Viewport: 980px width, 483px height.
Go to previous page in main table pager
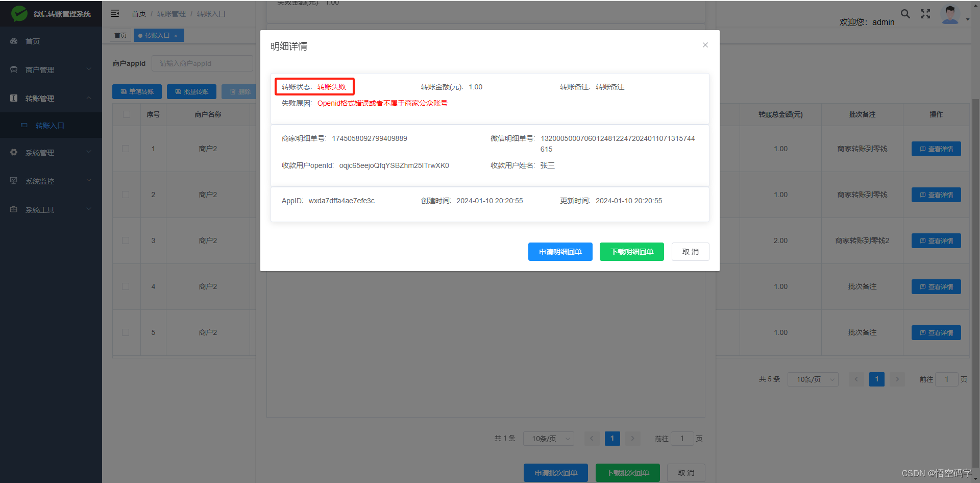point(856,379)
